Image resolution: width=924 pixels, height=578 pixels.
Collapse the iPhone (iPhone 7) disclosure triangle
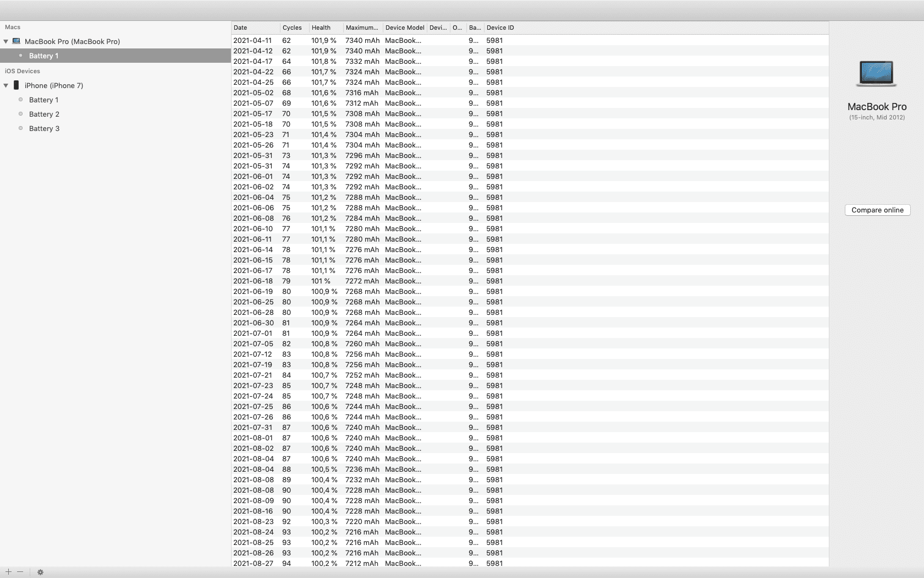(6, 85)
